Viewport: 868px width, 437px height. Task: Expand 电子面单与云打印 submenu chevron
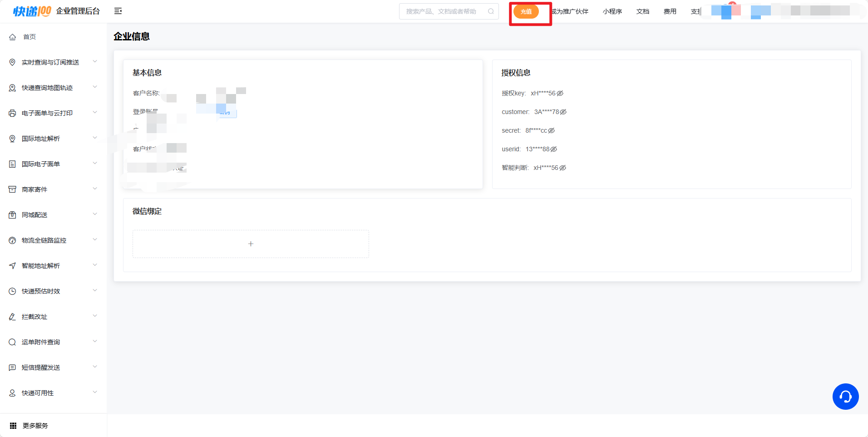[x=95, y=112]
